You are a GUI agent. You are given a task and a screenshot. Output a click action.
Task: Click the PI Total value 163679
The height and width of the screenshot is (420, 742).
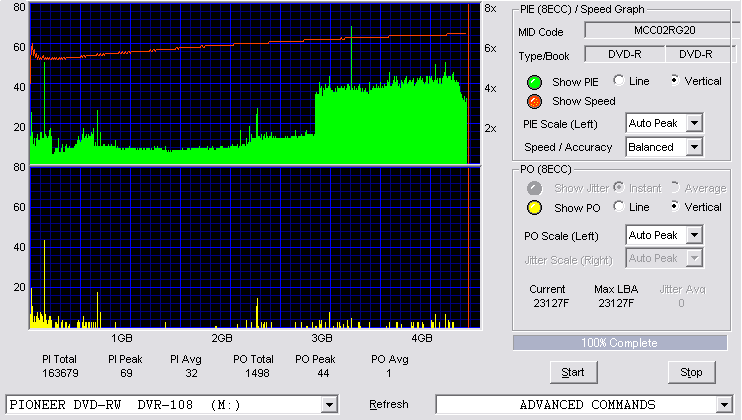tap(60, 374)
